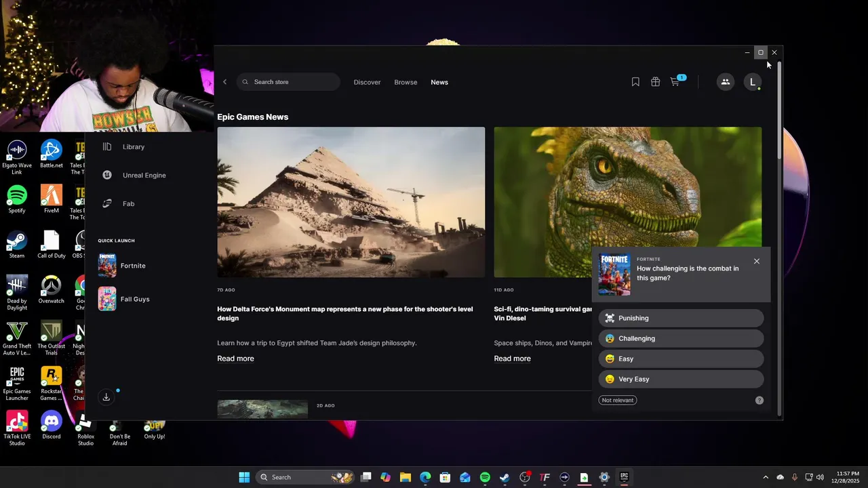Click the Search store field
This screenshot has width=868, height=488.
[289, 82]
